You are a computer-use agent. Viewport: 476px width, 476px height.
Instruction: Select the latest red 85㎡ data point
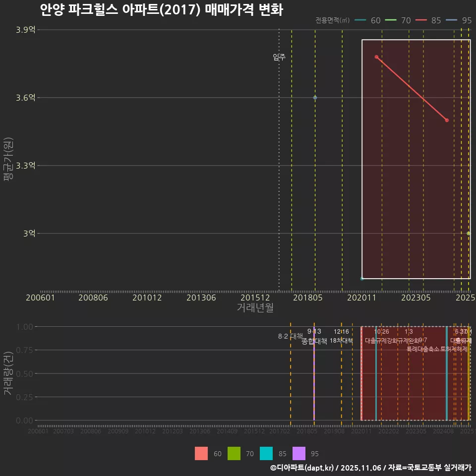[x=447, y=119]
